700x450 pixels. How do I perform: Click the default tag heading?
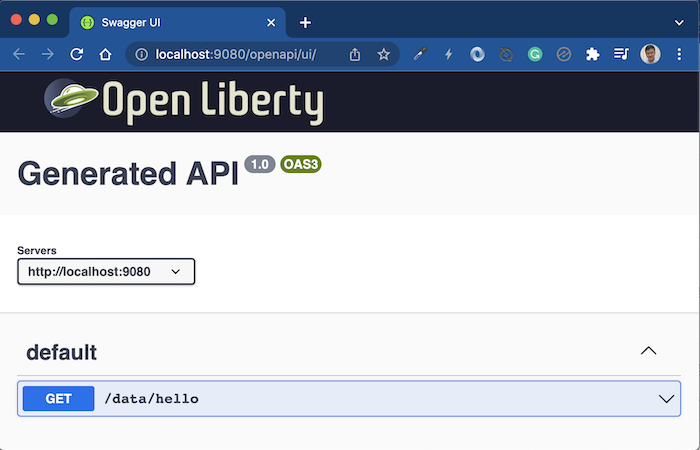coord(62,352)
